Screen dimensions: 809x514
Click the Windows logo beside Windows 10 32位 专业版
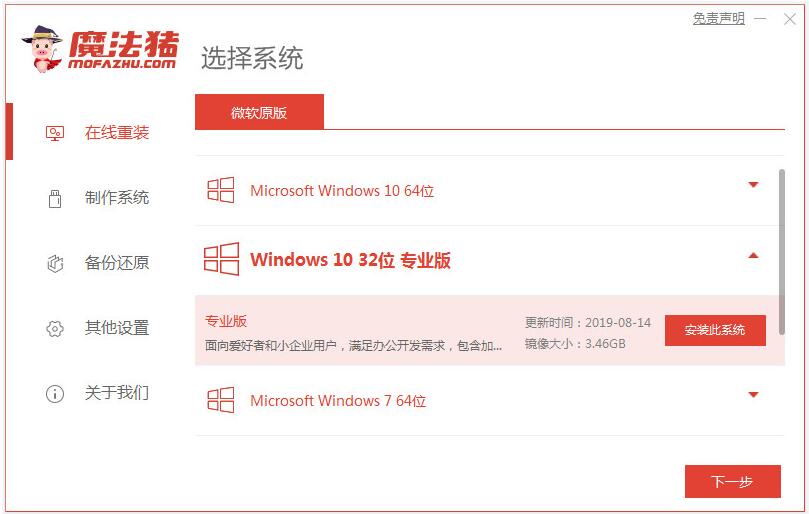[x=221, y=259]
